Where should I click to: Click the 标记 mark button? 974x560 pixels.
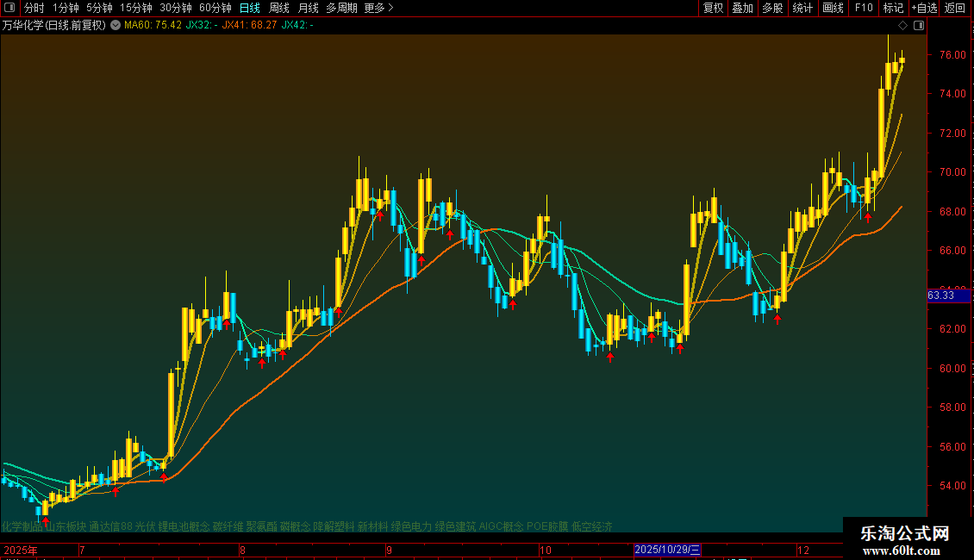(893, 8)
